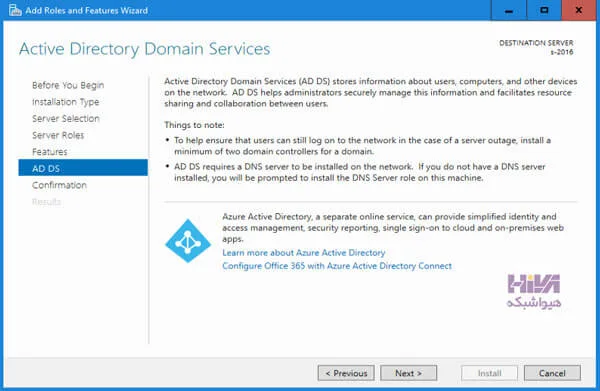Open Configure Office 365 with Azure AD Connect link

[x=337, y=266]
